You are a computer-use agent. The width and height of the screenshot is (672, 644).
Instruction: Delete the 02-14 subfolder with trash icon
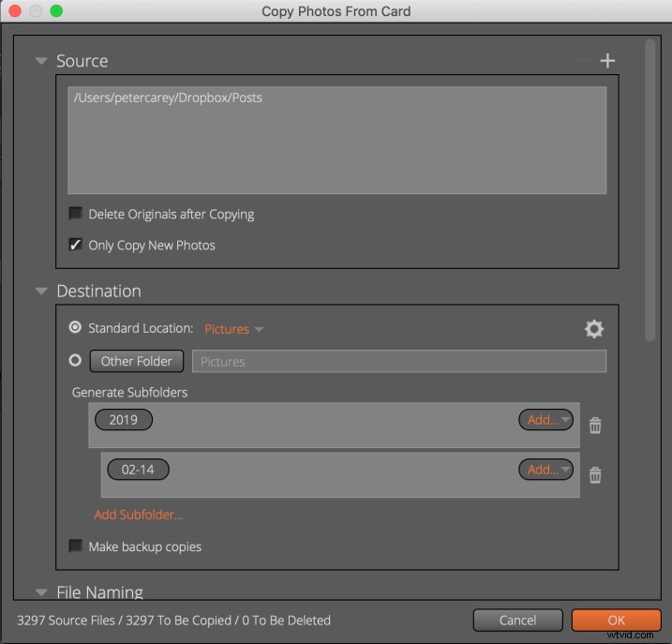pyautogui.click(x=595, y=475)
